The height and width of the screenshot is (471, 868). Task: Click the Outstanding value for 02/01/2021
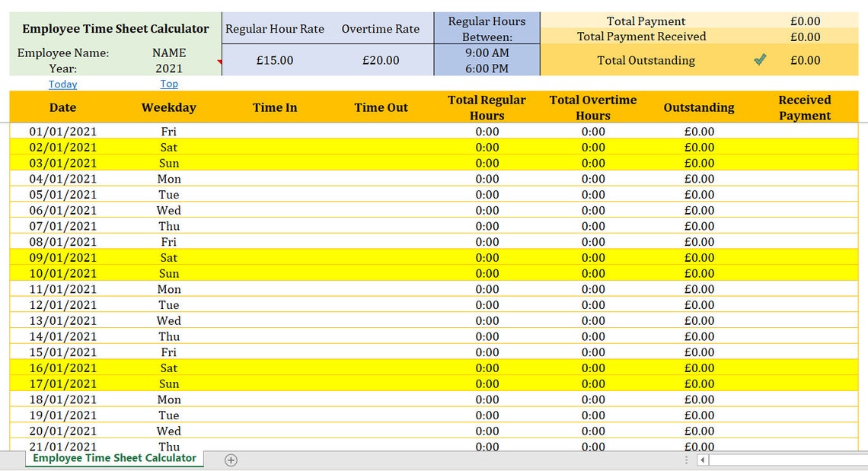(699, 147)
